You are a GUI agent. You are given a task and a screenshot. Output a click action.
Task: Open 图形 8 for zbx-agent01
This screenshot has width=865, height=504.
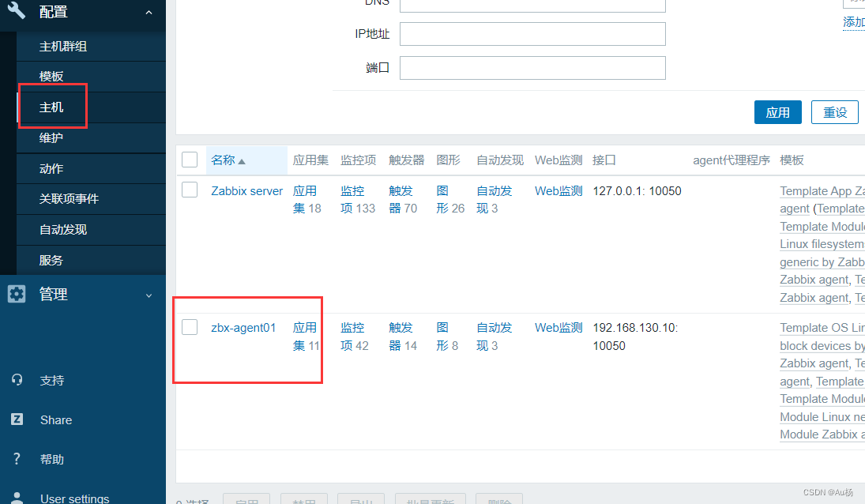(447, 337)
